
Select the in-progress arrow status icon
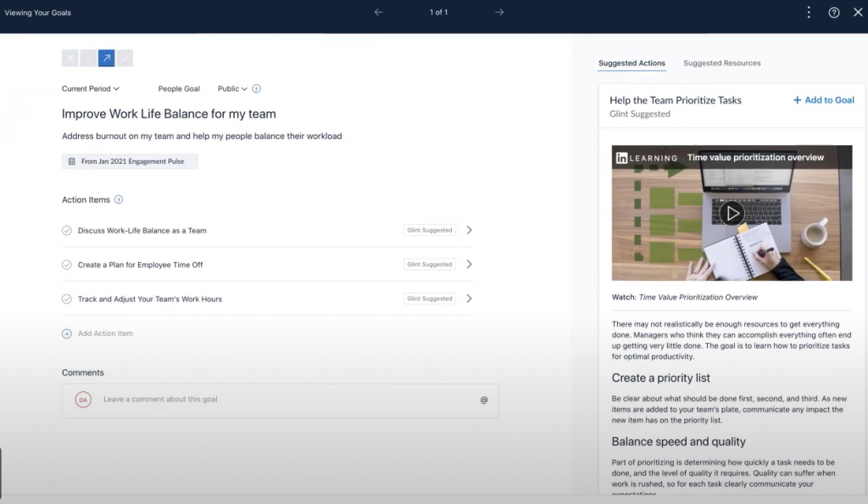[x=107, y=58]
